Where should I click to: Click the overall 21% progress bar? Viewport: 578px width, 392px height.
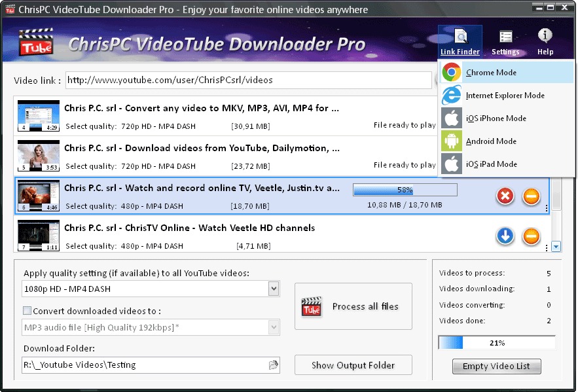point(496,342)
